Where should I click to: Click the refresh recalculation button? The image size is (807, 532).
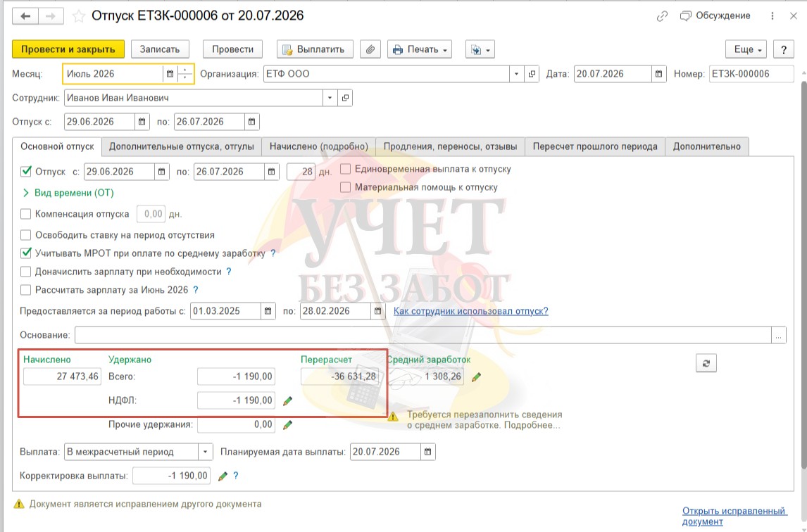point(706,363)
